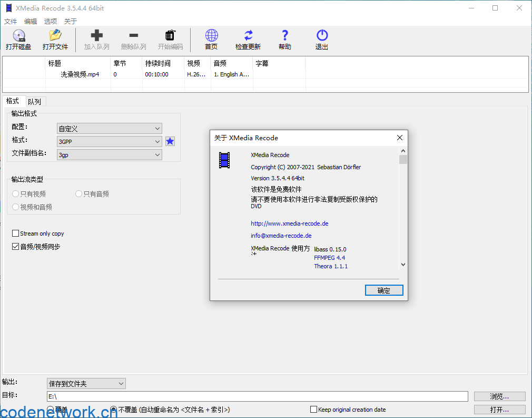Click the 确定 button in the About dialog
532x418 pixels.
tap(384, 290)
